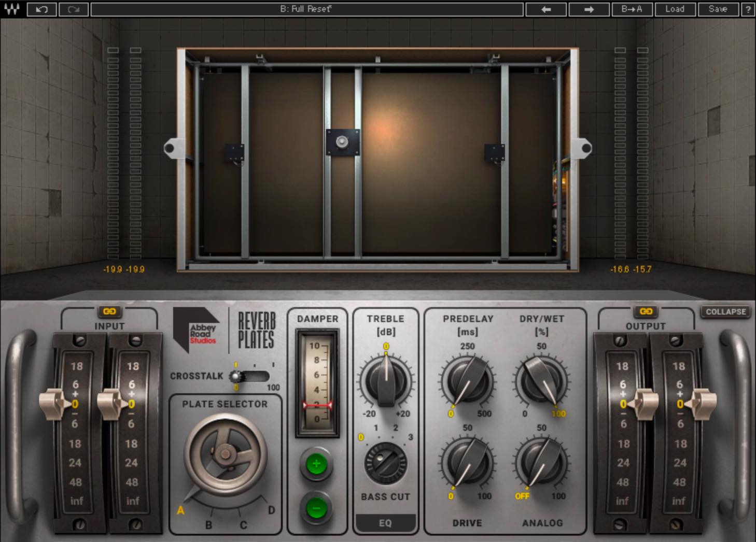
Task: Increase damper with green plus button
Action: click(316, 464)
